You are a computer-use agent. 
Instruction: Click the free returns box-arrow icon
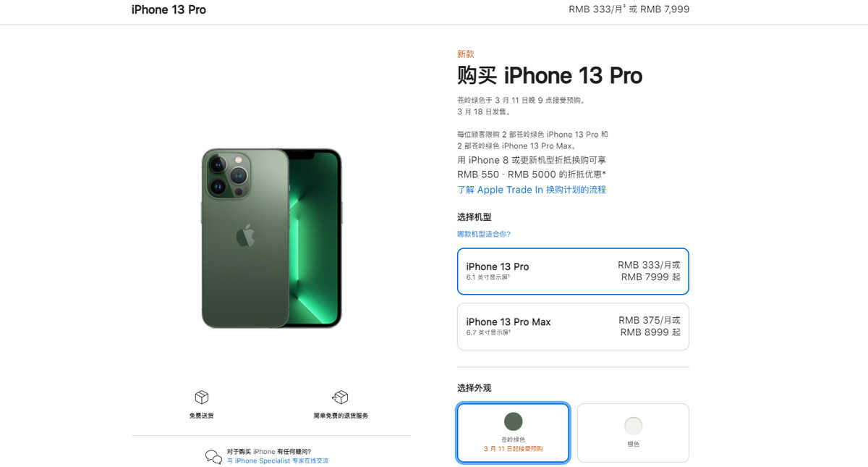pyautogui.click(x=340, y=397)
